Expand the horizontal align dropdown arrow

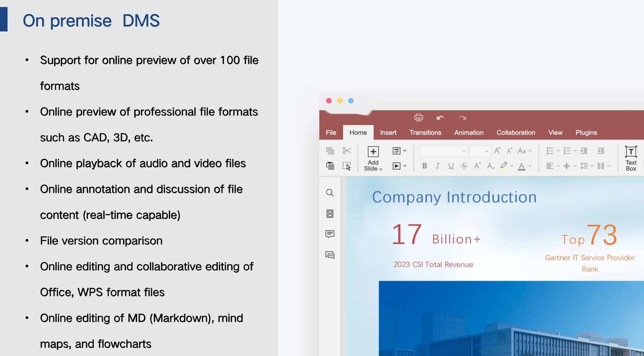pyautogui.click(x=558, y=166)
